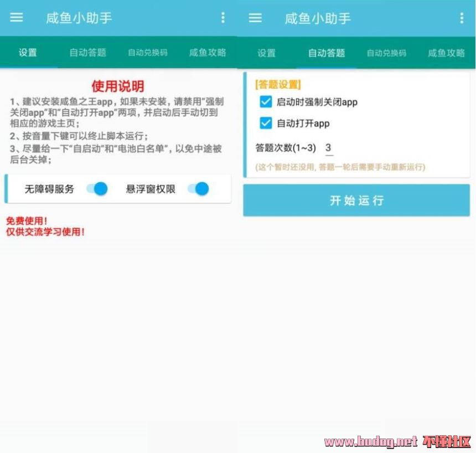Select the 设置 tab on the usage instructions screen
This screenshot has width=476, height=453.
(x=28, y=53)
